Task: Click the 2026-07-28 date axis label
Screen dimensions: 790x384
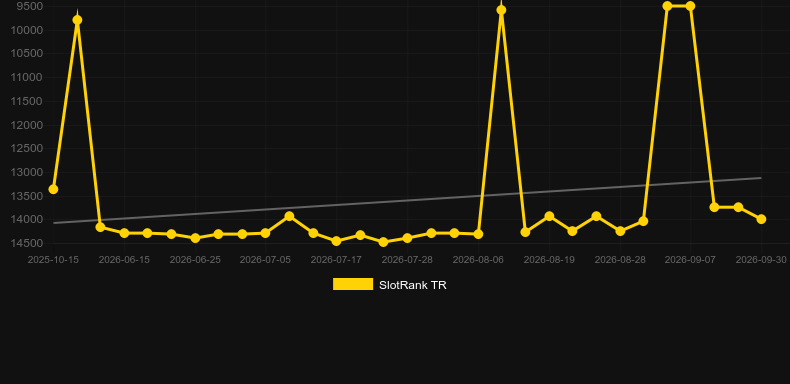Action: tap(407, 260)
